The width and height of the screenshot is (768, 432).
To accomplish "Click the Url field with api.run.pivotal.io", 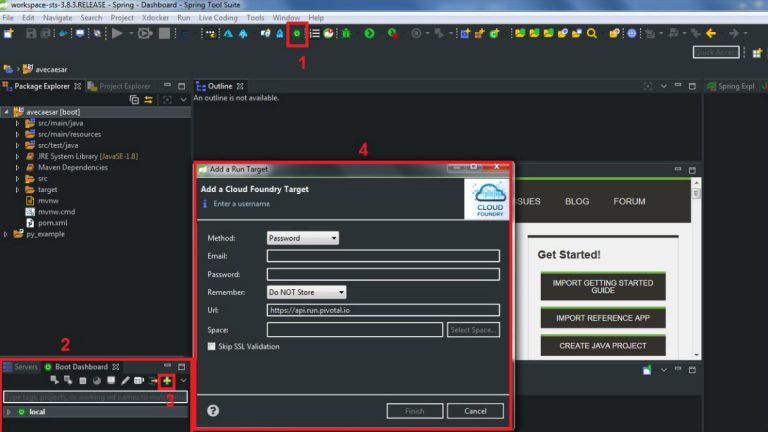I will [x=383, y=310].
